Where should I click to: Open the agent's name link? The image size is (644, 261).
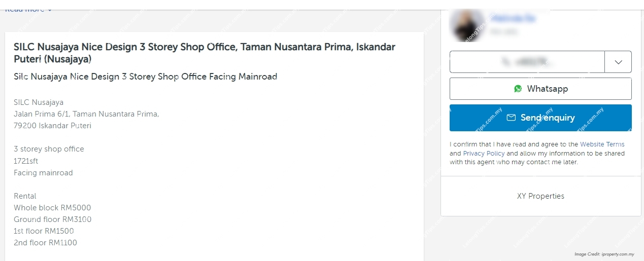coord(513,19)
